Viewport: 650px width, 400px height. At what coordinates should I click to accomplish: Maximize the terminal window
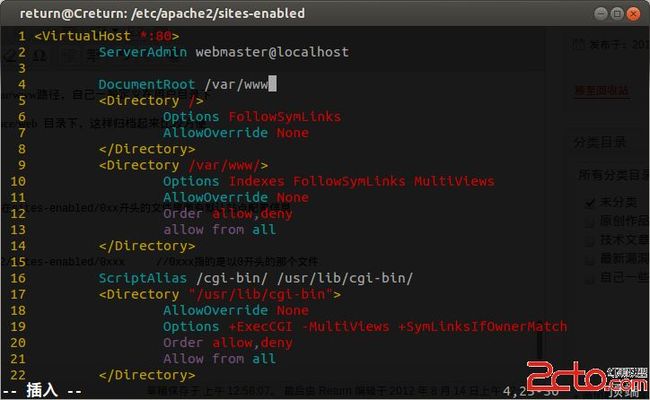(x=617, y=14)
